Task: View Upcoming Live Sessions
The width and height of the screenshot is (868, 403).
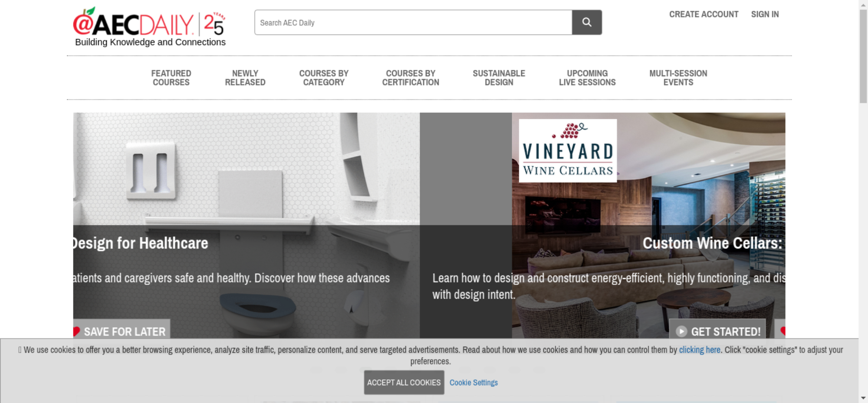Action: (587, 78)
